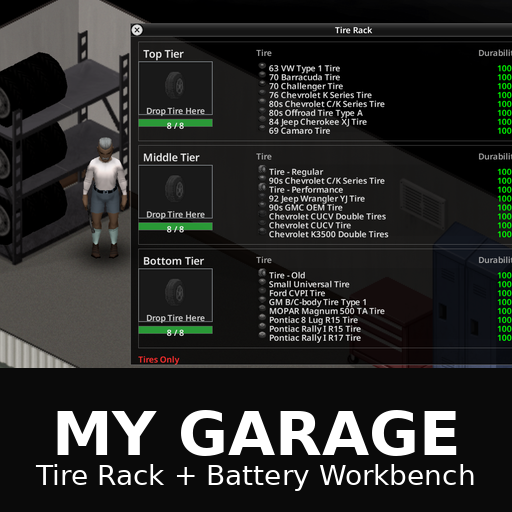This screenshot has width=512, height=512.
Task: Click the 'Chevrolet K3500 Double Tires' text
Action: [328, 234]
